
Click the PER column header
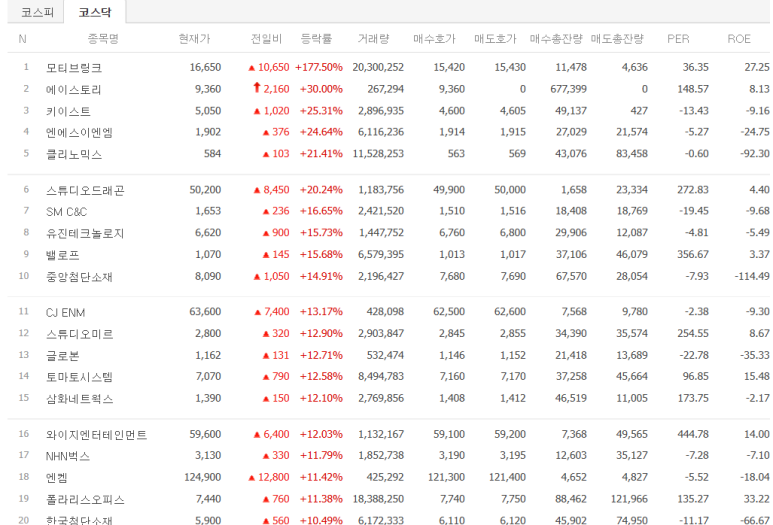coord(678,39)
